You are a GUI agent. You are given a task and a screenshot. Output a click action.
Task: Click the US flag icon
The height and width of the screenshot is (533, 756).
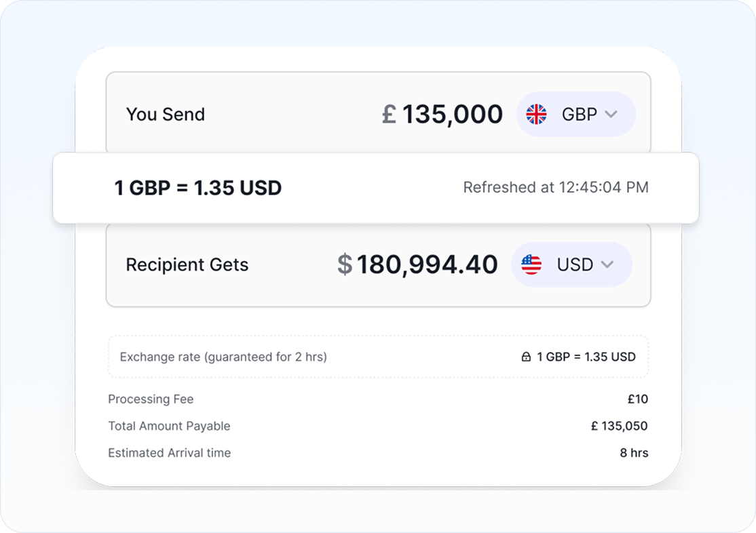pyautogui.click(x=531, y=264)
